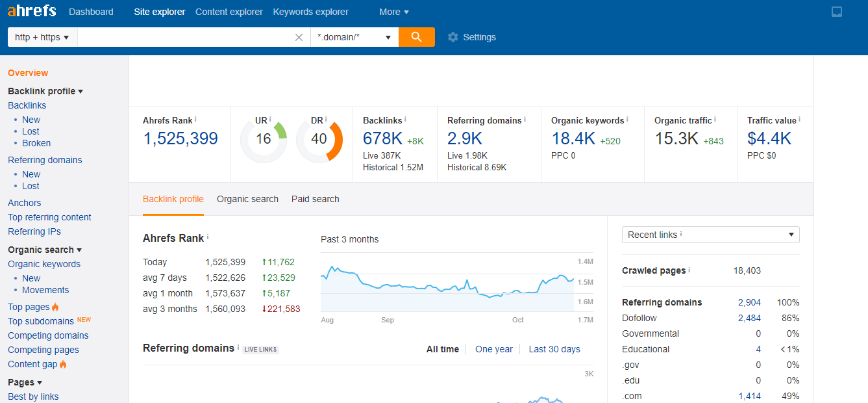Click info icon next to Ahrefs Rank metric

point(195,120)
